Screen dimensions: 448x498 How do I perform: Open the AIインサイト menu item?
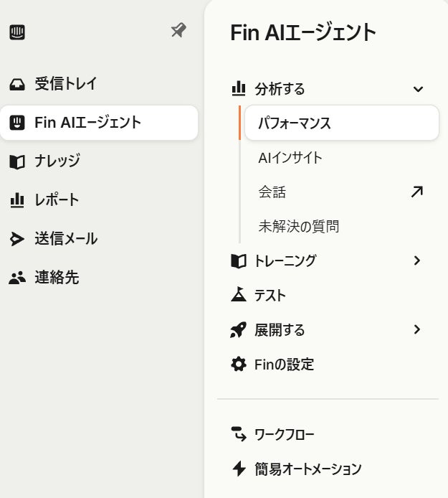(290, 158)
